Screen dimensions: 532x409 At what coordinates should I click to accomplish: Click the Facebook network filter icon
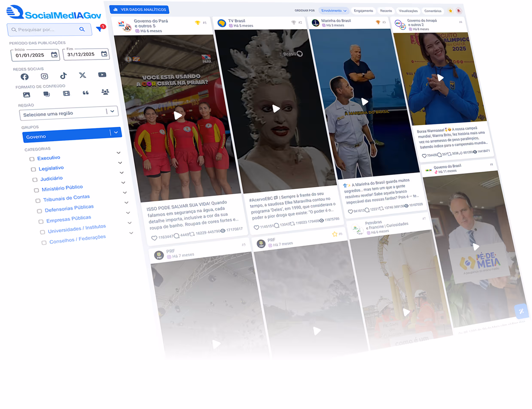click(x=24, y=77)
